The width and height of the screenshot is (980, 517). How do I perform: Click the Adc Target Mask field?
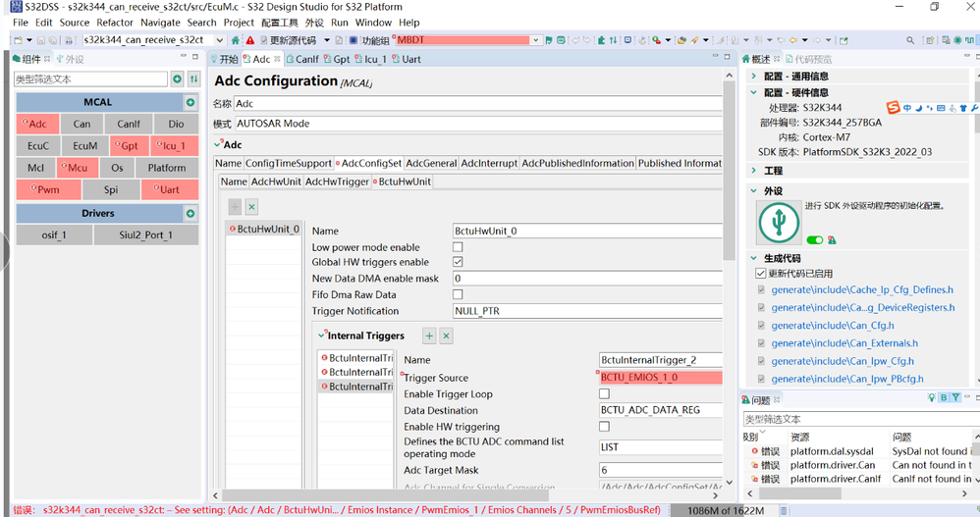tap(660, 470)
